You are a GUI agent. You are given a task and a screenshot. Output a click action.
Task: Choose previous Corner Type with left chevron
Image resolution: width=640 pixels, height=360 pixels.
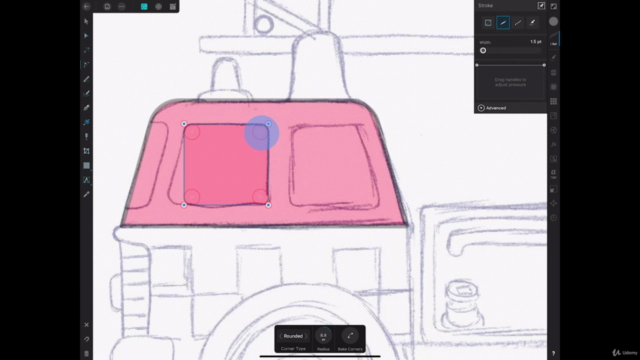281,336
